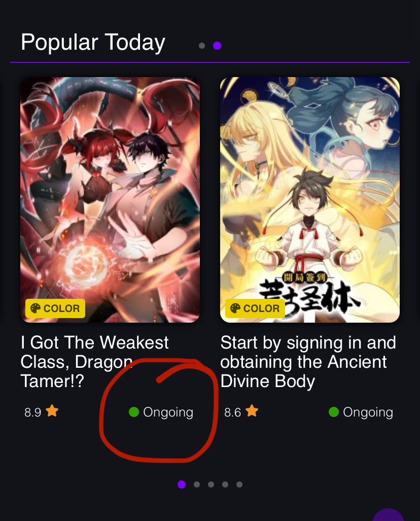This screenshot has height=521, width=420.
Task: Click green status dot under Dragon Tamer
Action: 133,412
